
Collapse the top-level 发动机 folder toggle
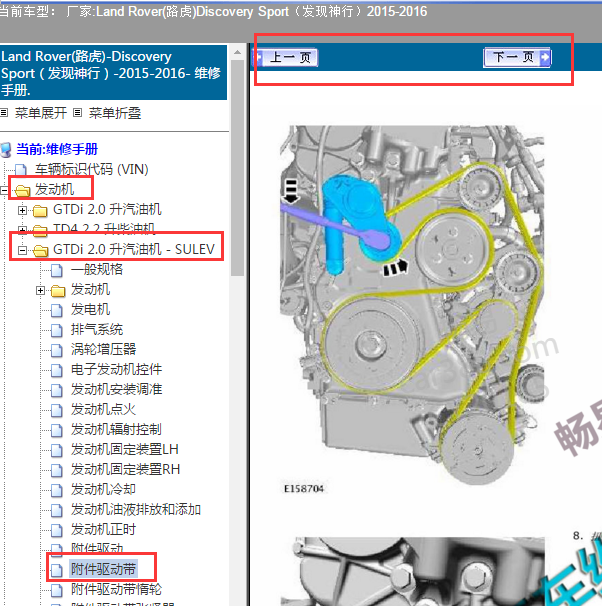tap(4, 190)
